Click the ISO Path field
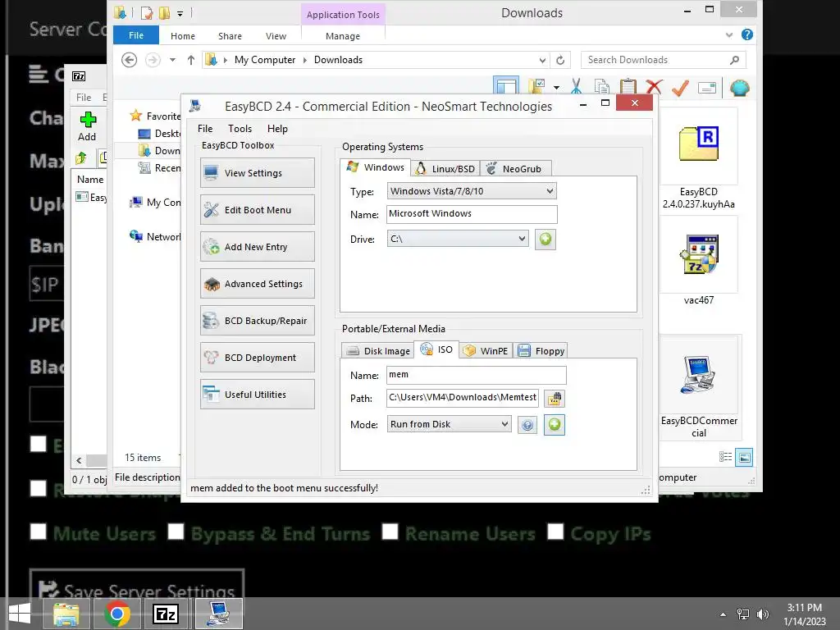 coord(463,398)
